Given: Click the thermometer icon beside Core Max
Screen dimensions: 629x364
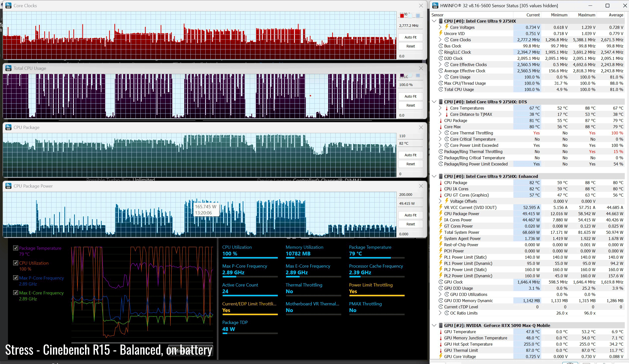Looking at the screenshot, I should 441,127.
